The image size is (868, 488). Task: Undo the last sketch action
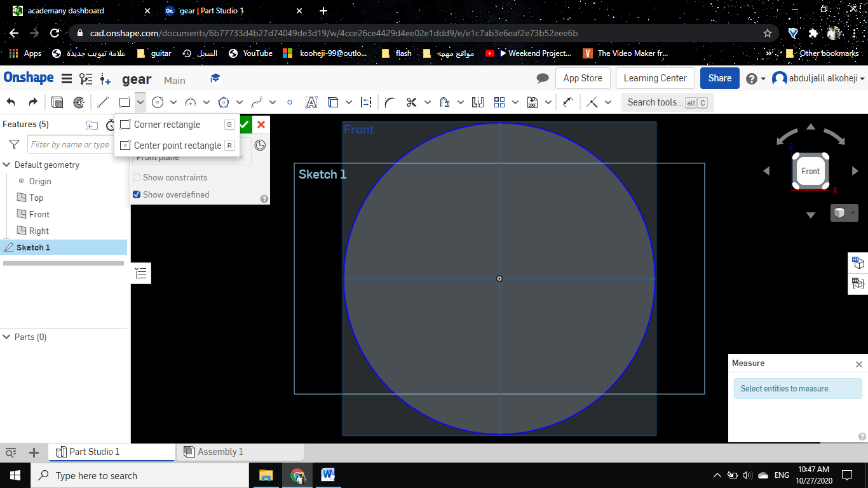click(11, 102)
